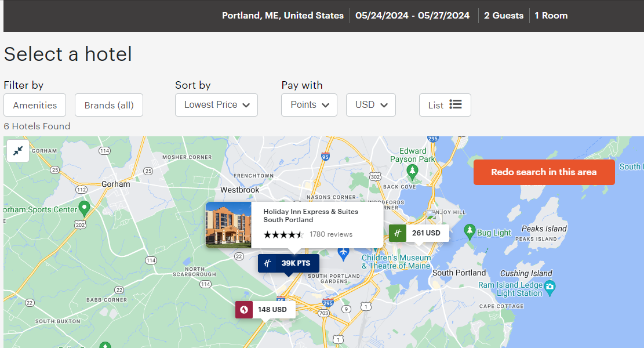Expand the USD currency dropdown
The width and height of the screenshot is (644, 348).
click(370, 105)
